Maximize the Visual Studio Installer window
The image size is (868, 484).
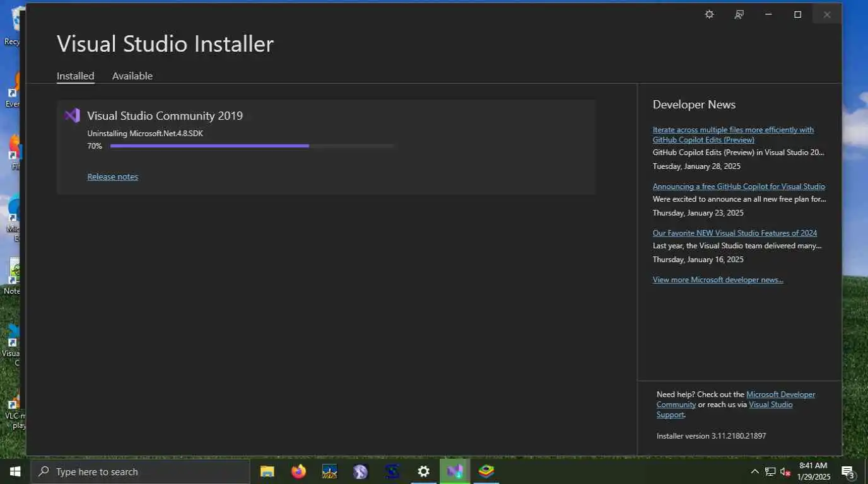[x=797, y=14]
